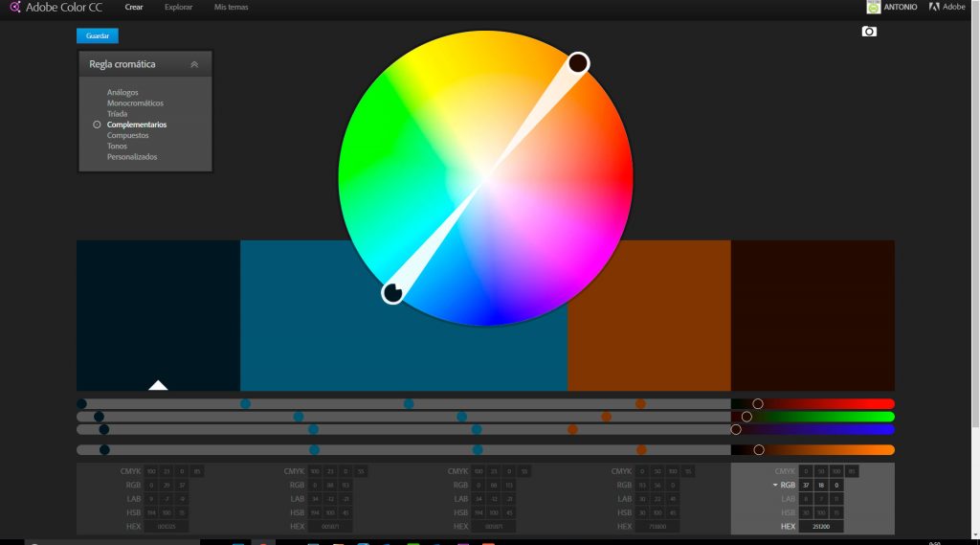Collapse the Regla cromática panel
Screen dimensions: 980x545
pyautogui.click(x=194, y=64)
